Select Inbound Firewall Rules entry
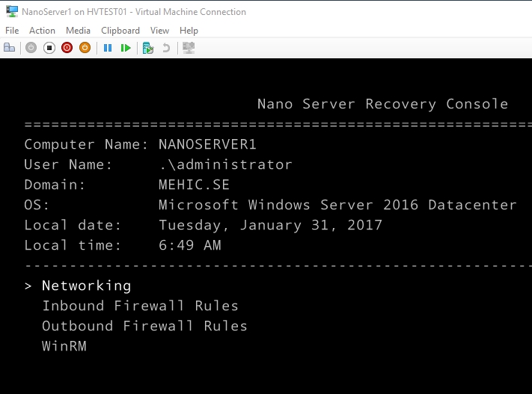The height and width of the screenshot is (394, 532). [140, 306]
